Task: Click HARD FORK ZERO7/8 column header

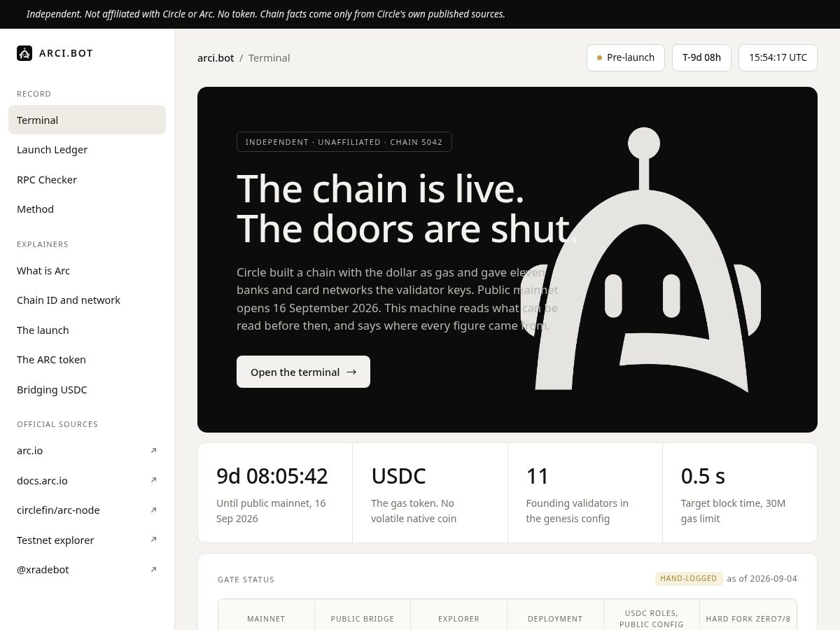Action: [748, 619]
